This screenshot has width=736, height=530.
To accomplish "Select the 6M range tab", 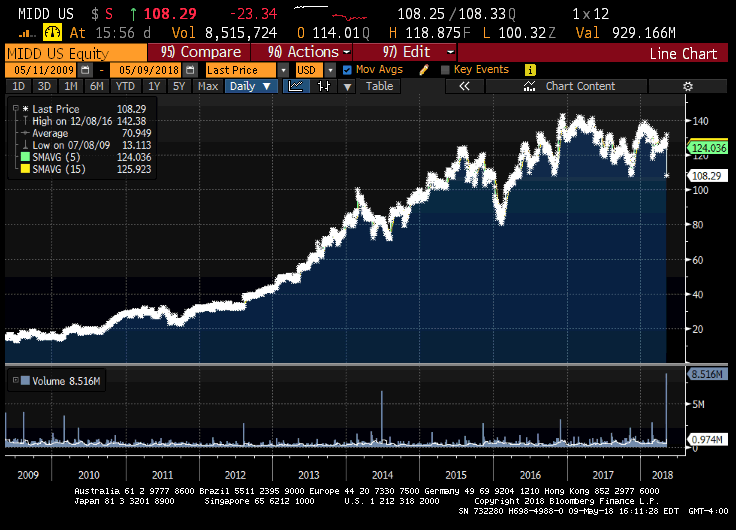I will click(97, 86).
